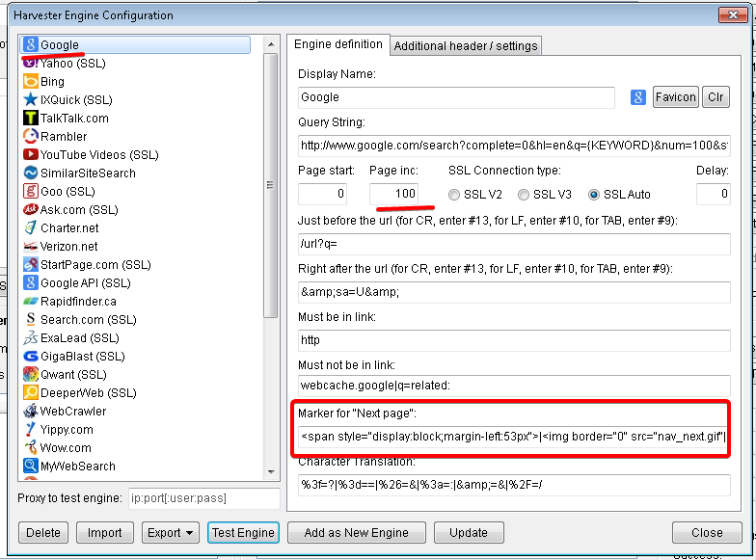756x560 pixels.
Task: Click Add as New Engine
Action: (x=357, y=533)
